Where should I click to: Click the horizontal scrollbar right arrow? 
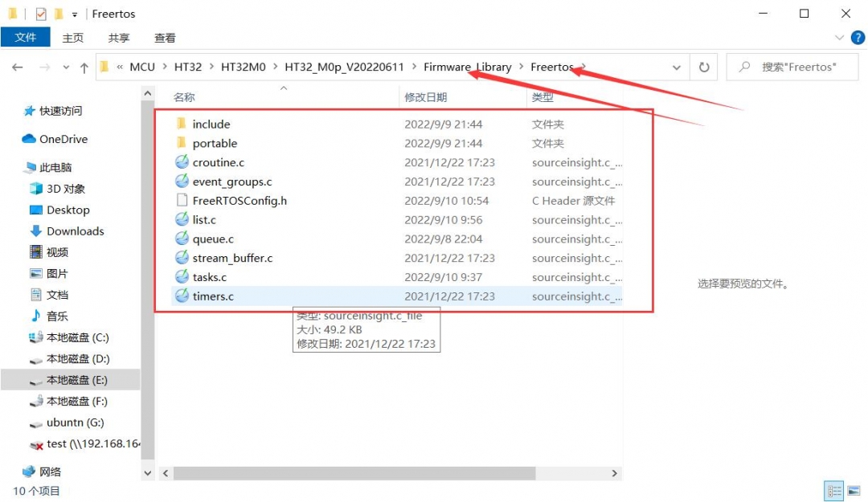tap(614, 473)
